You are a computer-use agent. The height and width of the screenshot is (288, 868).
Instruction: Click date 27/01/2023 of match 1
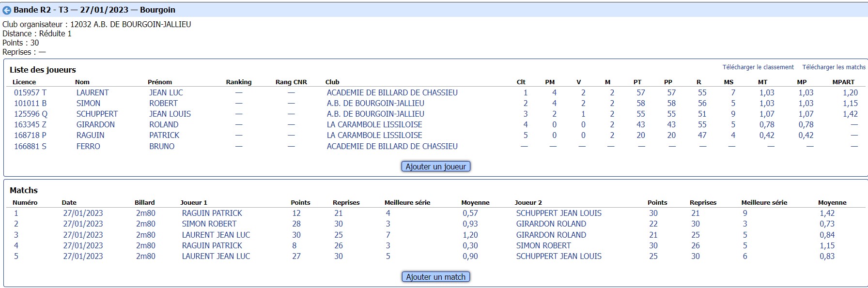point(83,213)
